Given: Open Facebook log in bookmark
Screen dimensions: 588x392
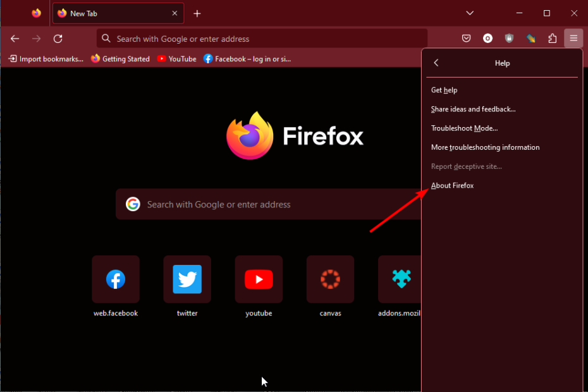Looking at the screenshot, I should coord(247,59).
